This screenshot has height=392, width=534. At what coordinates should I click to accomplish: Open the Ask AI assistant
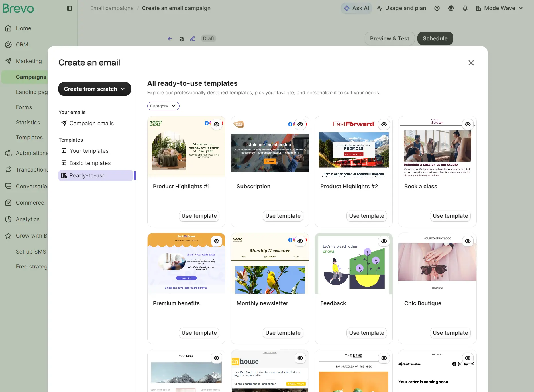tap(357, 8)
